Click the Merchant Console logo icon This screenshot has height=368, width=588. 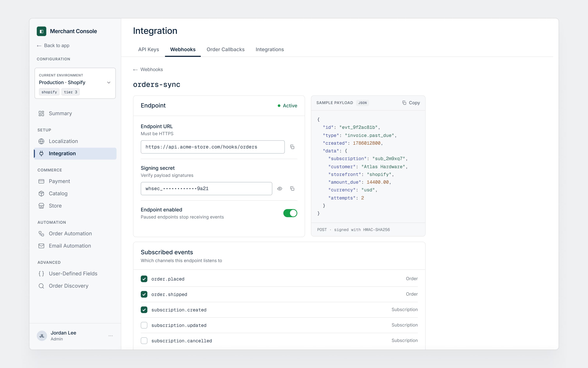[42, 31]
